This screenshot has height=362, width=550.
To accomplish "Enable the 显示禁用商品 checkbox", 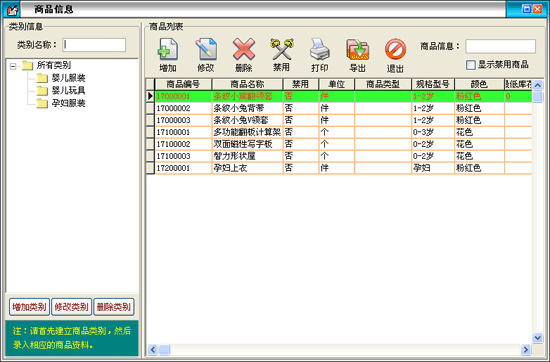I will point(471,65).
